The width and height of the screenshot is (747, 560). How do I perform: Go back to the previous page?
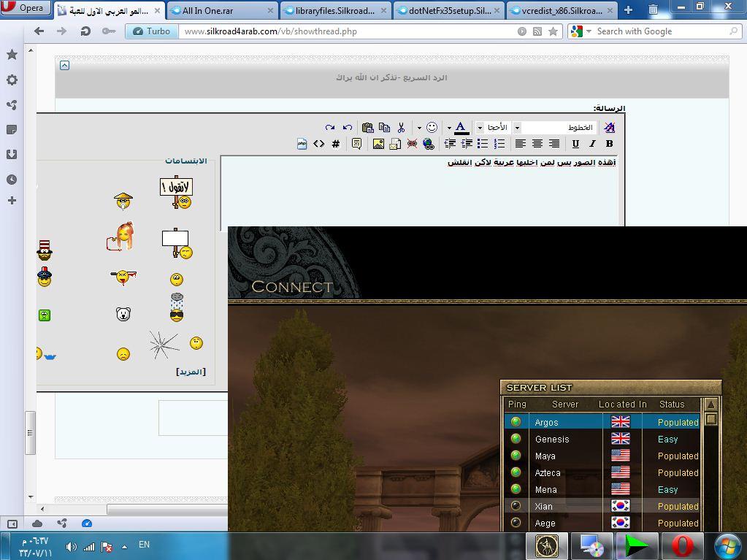point(39,31)
